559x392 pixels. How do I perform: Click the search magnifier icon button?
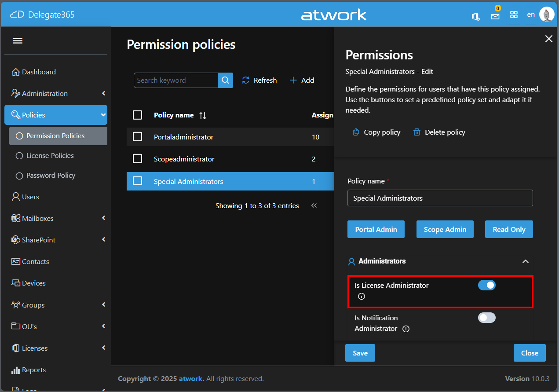coord(225,80)
